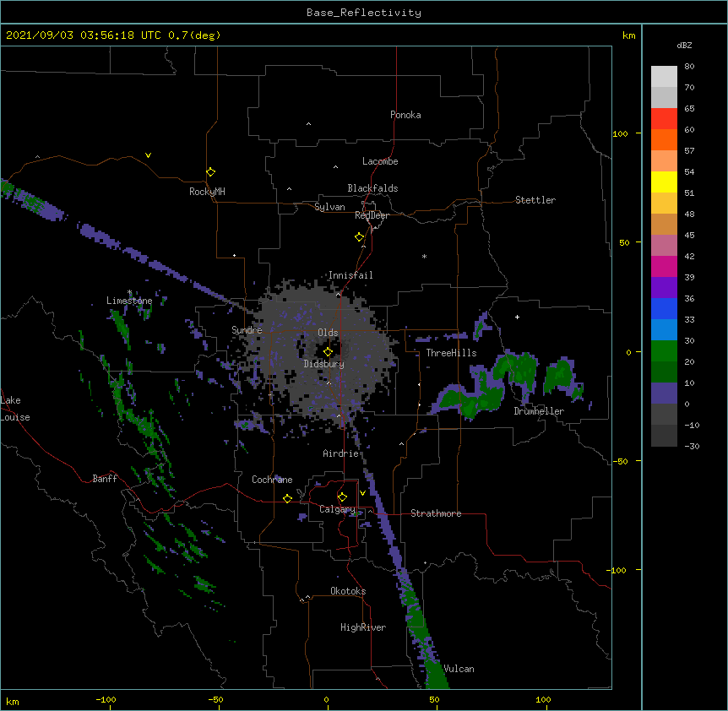The width and height of the screenshot is (728, 711).
Task: Click the HighRiver label
Action: pos(363,627)
